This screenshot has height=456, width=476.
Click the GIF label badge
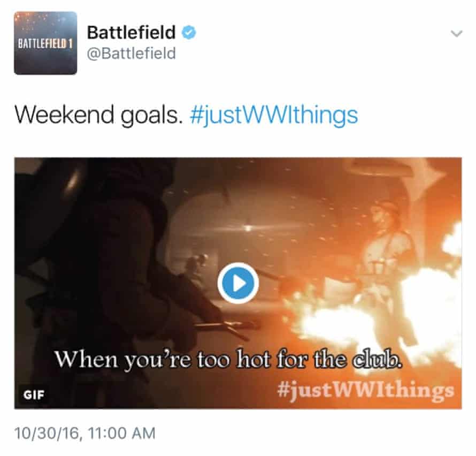click(x=34, y=394)
